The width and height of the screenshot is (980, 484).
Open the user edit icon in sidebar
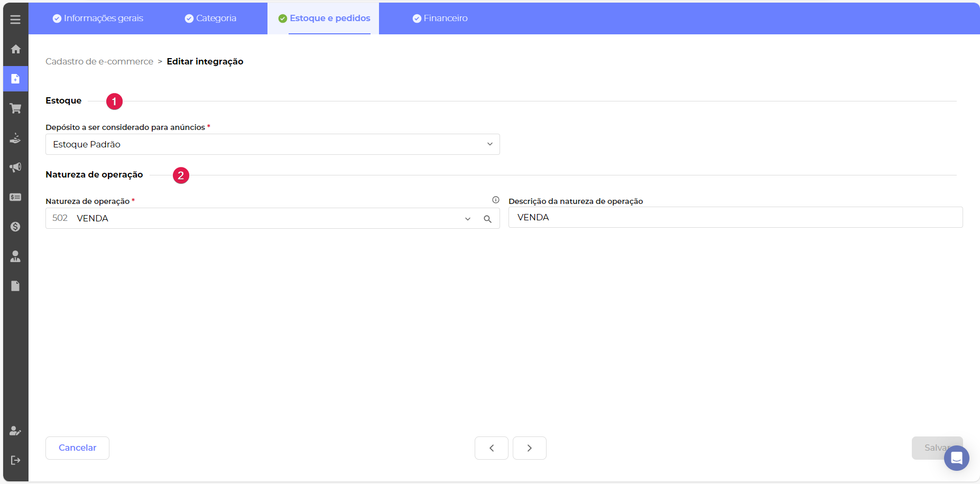[x=15, y=431]
